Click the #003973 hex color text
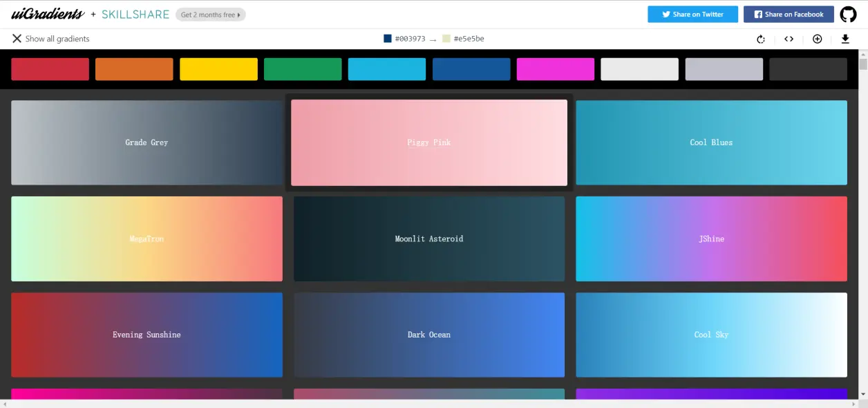 click(x=410, y=39)
